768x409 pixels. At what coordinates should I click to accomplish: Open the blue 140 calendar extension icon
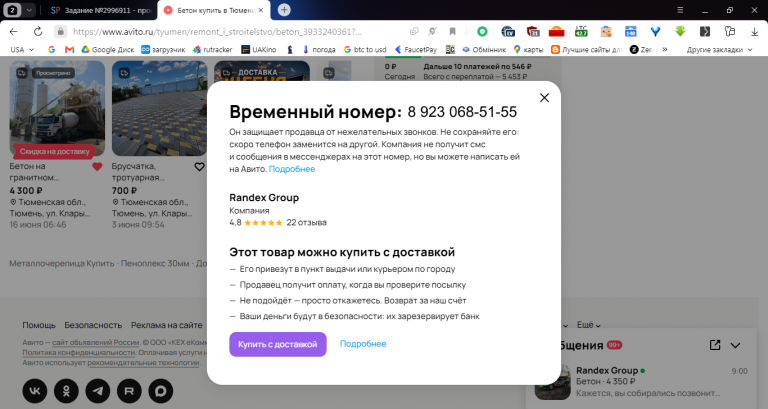click(x=630, y=32)
